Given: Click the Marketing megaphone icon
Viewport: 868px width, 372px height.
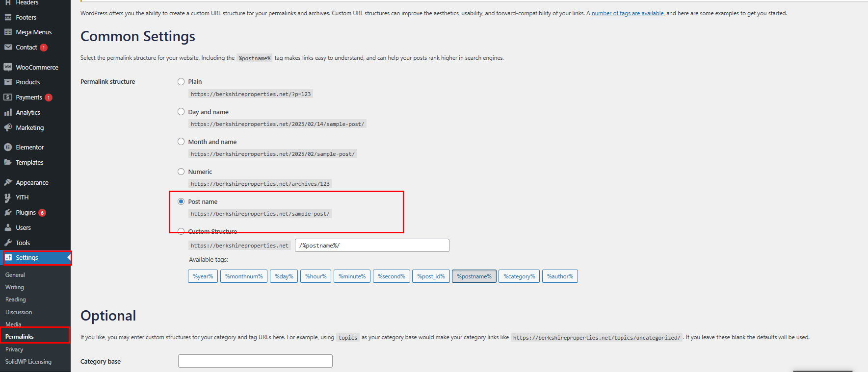Looking at the screenshot, I should [x=8, y=127].
